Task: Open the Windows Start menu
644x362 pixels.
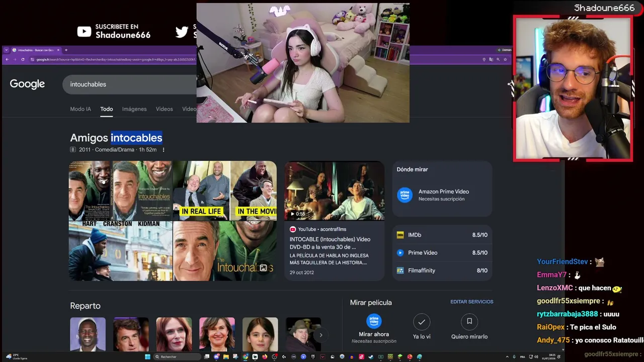Action: point(147,357)
